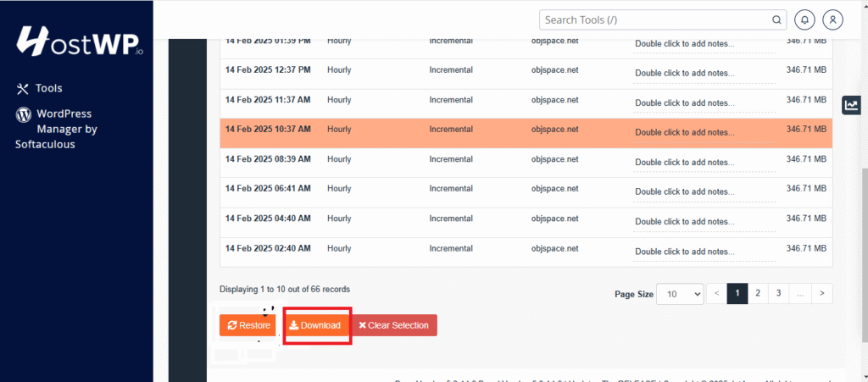Click the HostWP logo

[x=79, y=41]
